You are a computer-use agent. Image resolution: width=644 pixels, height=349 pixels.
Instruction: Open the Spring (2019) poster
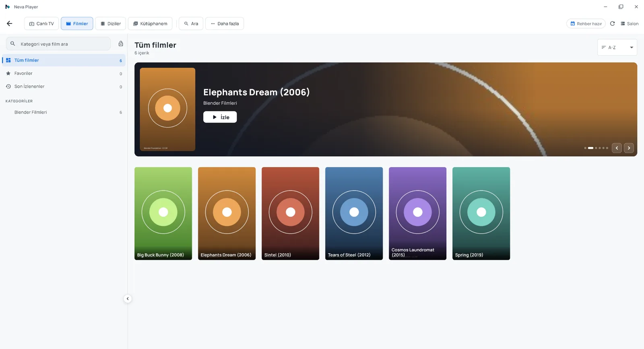(481, 213)
